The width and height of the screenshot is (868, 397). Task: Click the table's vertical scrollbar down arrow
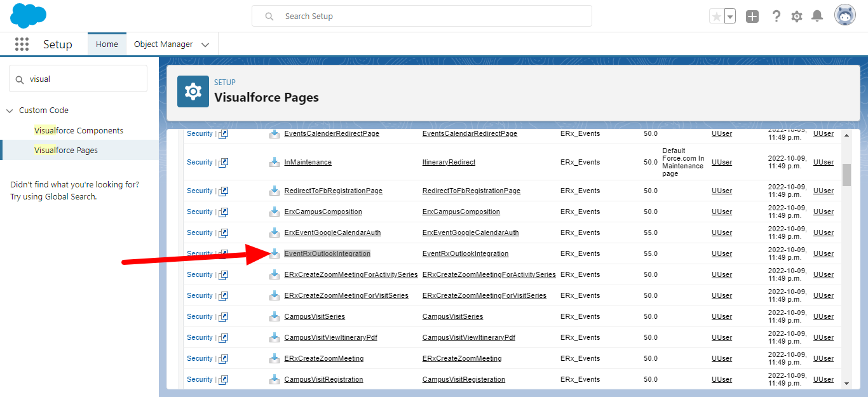[x=846, y=383]
